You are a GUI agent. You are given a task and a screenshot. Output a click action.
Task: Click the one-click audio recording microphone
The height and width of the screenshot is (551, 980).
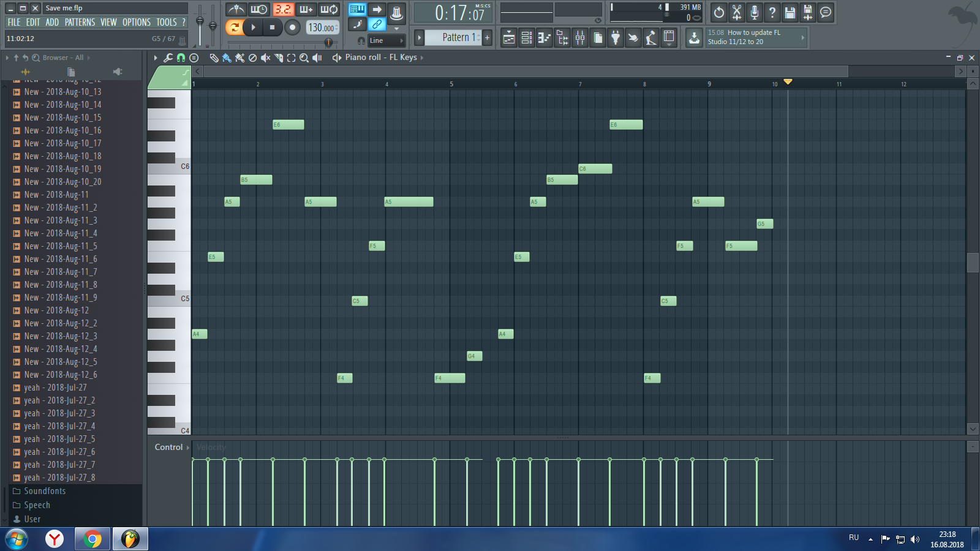[755, 12]
